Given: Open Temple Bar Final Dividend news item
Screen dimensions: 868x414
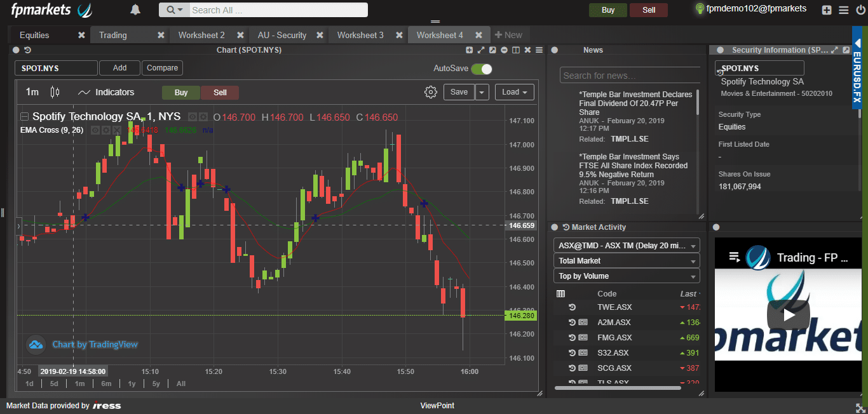Looking at the screenshot, I should (635, 103).
